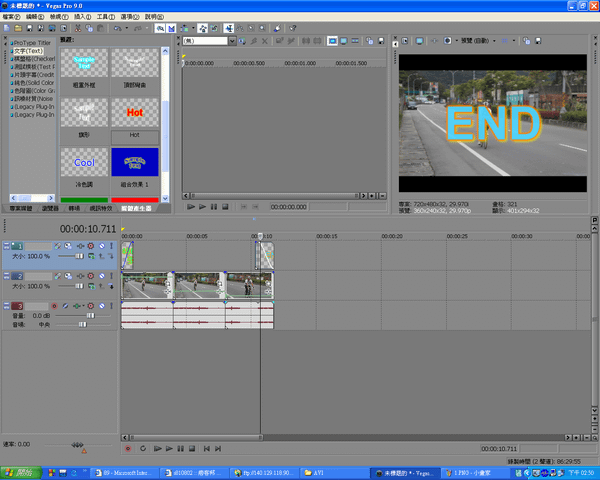Click the track 3 volume slider handle
Viewport: 600px width, 480px height.
coord(91,316)
